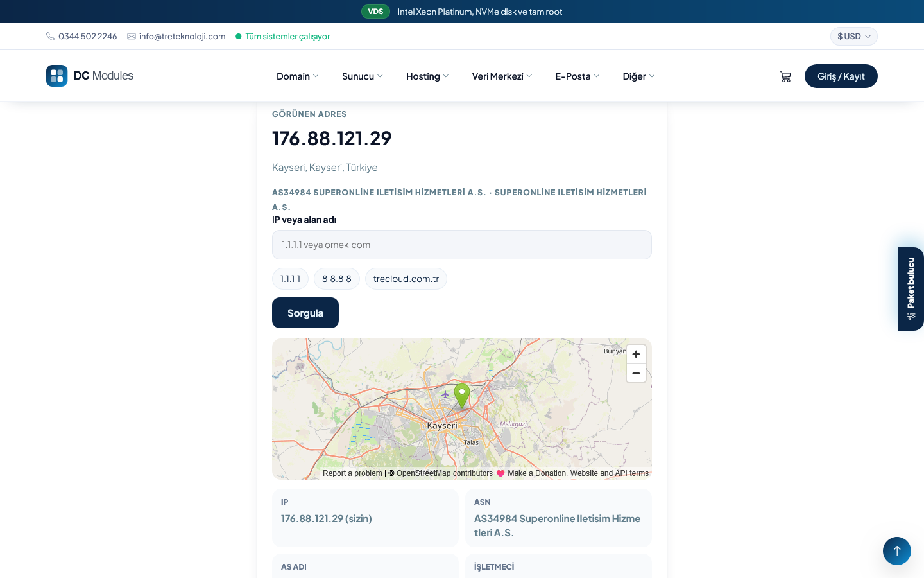This screenshot has width=924, height=578.
Task: Click the 176.88.121.29 (sizin) IP value
Action: tap(327, 518)
